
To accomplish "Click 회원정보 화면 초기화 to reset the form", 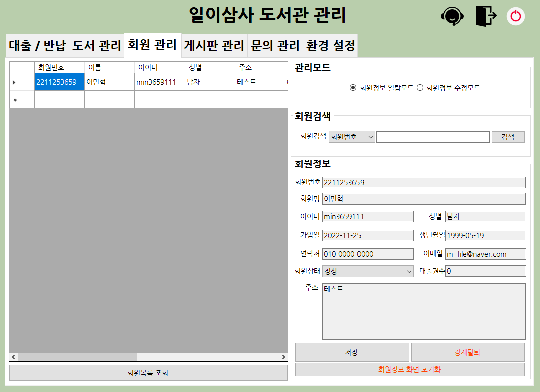I will [x=410, y=369].
